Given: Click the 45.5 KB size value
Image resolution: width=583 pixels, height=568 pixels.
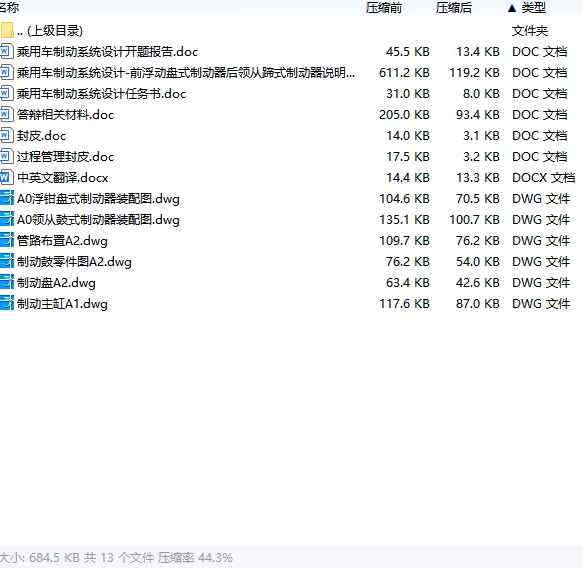Looking at the screenshot, I should [x=408, y=51].
